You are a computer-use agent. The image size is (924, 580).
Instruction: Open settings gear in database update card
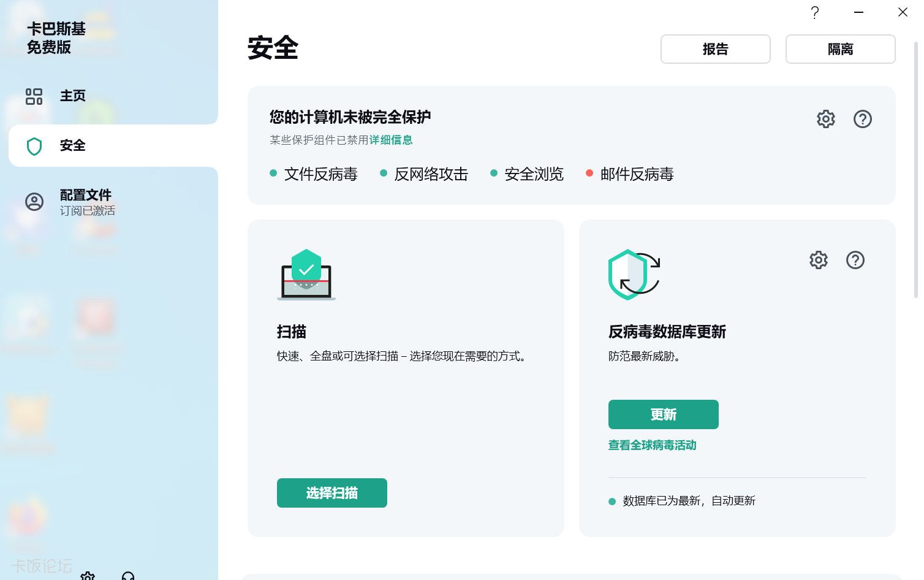(819, 260)
